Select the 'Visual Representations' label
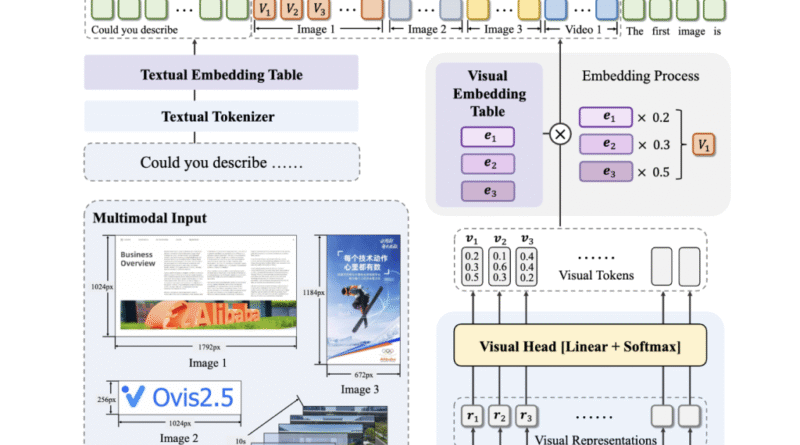This screenshot has width=800, height=445. click(x=595, y=439)
